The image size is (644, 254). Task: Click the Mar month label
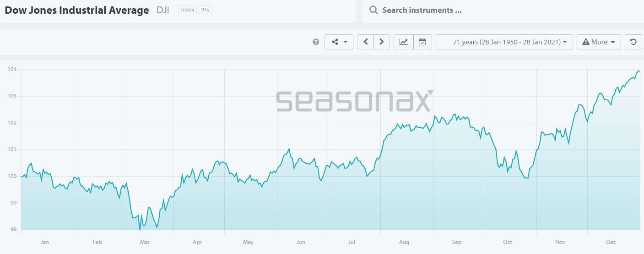click(145, 242)
